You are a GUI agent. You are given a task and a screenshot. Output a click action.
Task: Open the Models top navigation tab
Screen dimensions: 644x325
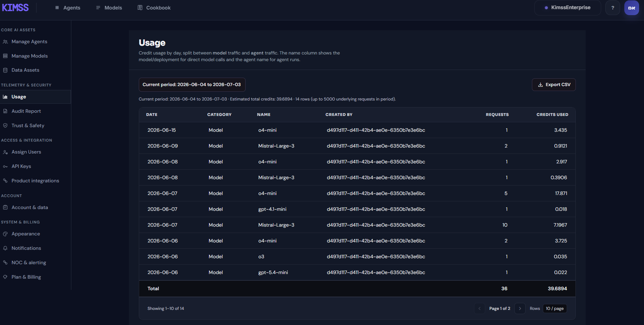(109, 8)
